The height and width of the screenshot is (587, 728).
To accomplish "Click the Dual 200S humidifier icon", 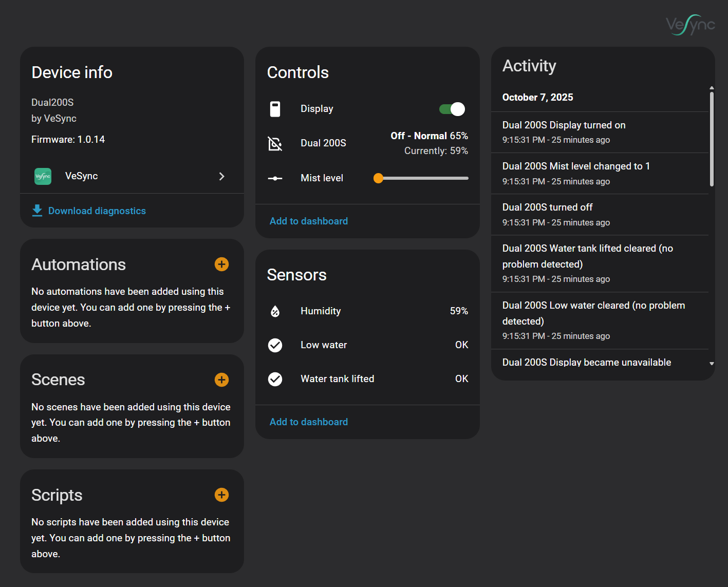I will click(x=275, y=143).
